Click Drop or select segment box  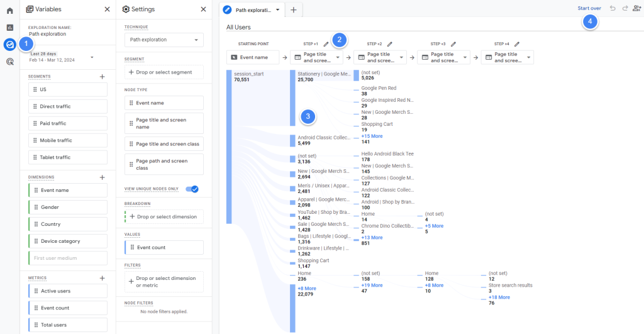coord(164,72)
